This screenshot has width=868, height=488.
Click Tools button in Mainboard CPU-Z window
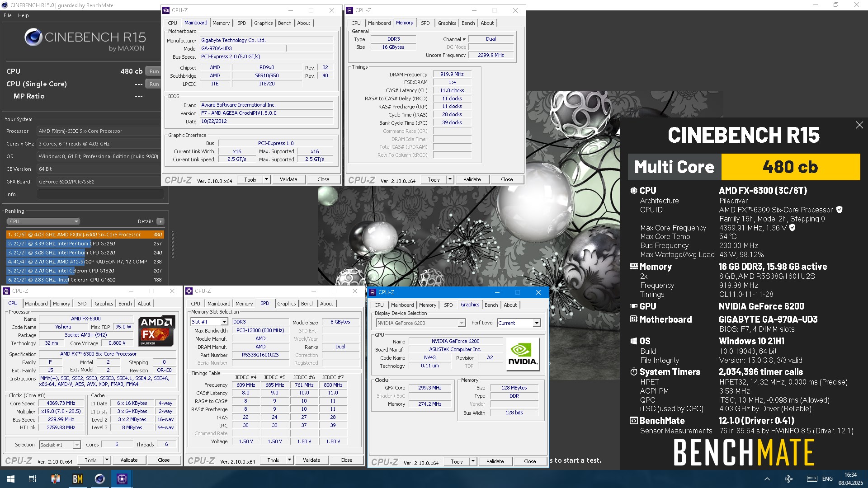(x=250, y=179)
